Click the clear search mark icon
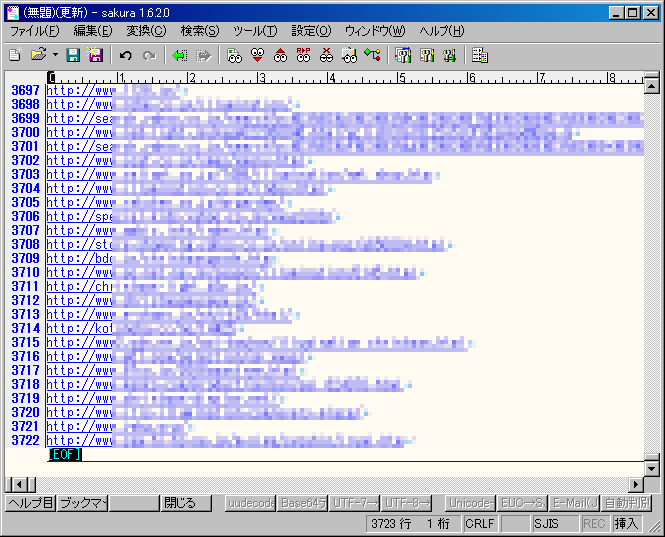 click(x=326, y=55)
